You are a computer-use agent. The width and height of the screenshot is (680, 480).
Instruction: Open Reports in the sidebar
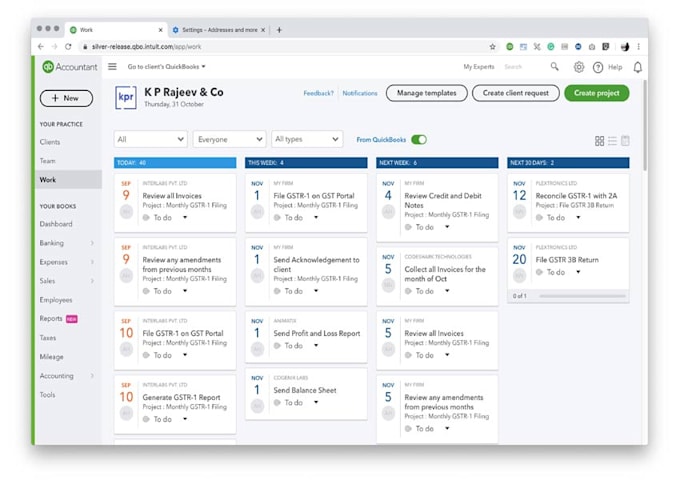click(x=51, y=318)
